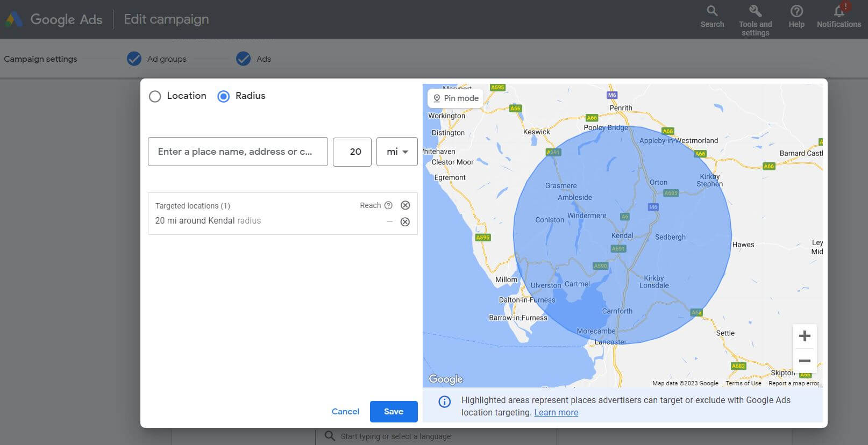The height and width of the screenshot is (445, 868).
Task: Click Sedbergh label on the map
Action: [670, 237]
